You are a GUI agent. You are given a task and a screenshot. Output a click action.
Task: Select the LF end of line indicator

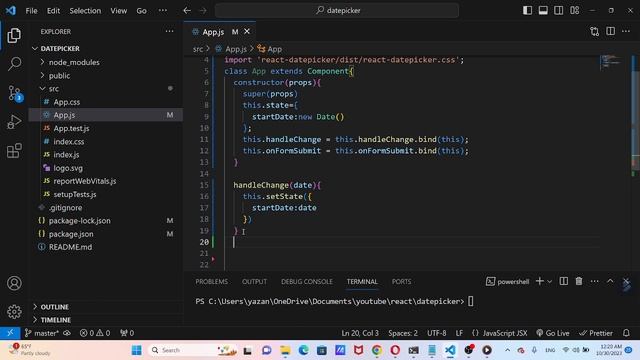pyautogui.click(x=459, y=333)
